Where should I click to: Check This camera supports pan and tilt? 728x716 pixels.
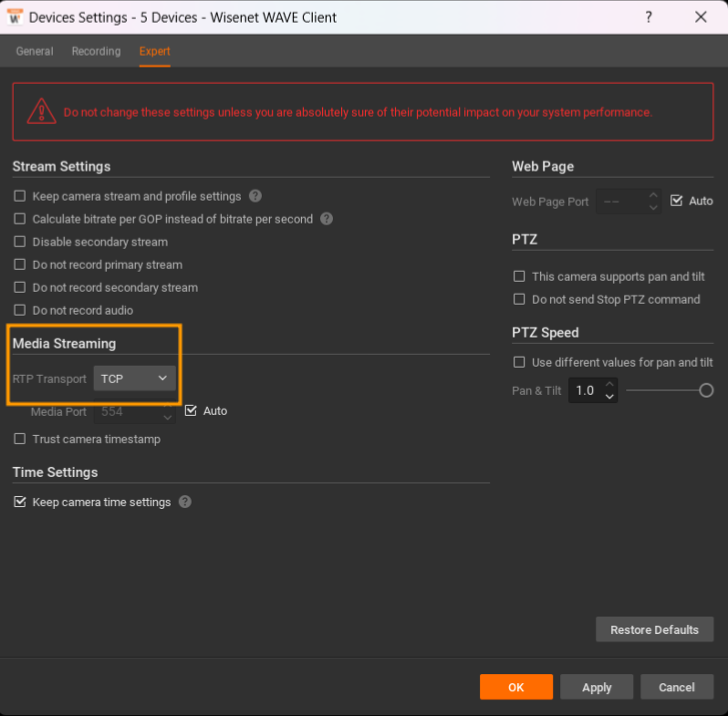pyautogui.click(x=519, y=276)
